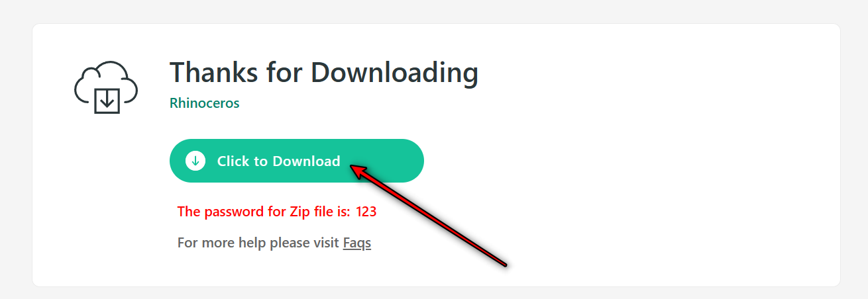The width and height of the screenshot is (868, 299).
Task: Click the green Click to Download button
Action: 297,161
